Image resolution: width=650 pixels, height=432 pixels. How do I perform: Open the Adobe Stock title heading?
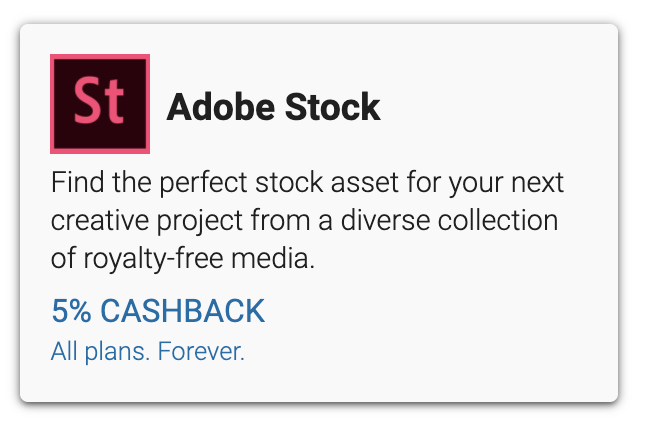[x=273, y=107]
